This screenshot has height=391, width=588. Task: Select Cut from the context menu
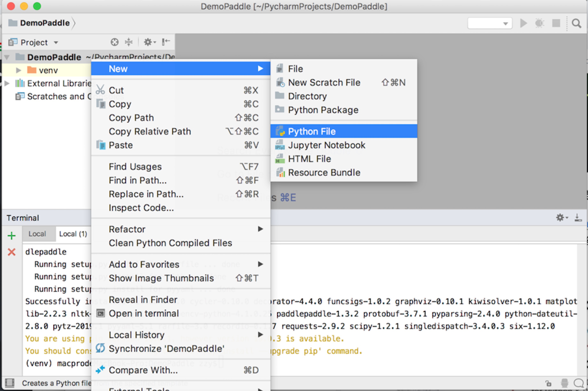(180, 90)
